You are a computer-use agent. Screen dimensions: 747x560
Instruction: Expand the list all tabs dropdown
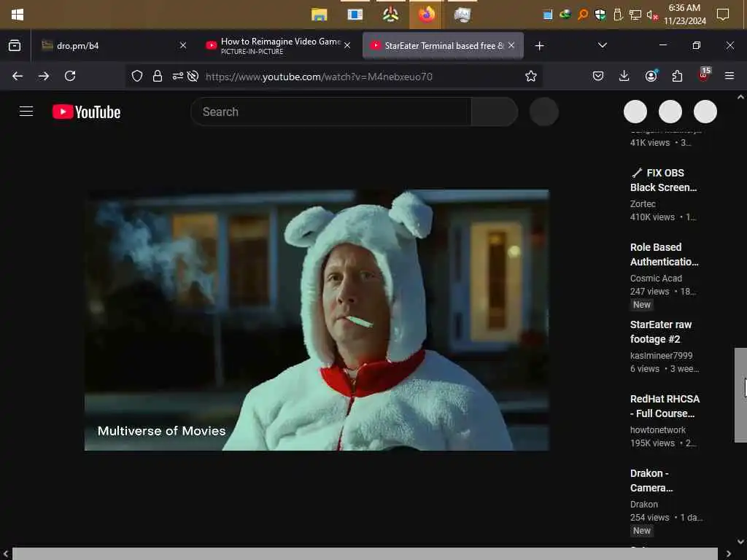click(x=602, y=45)
